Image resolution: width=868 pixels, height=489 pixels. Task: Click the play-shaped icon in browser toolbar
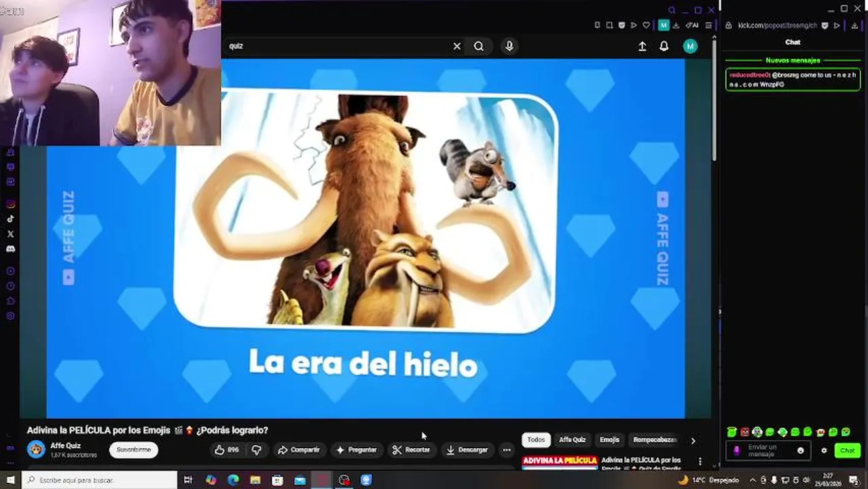click(x=634, y=25)
